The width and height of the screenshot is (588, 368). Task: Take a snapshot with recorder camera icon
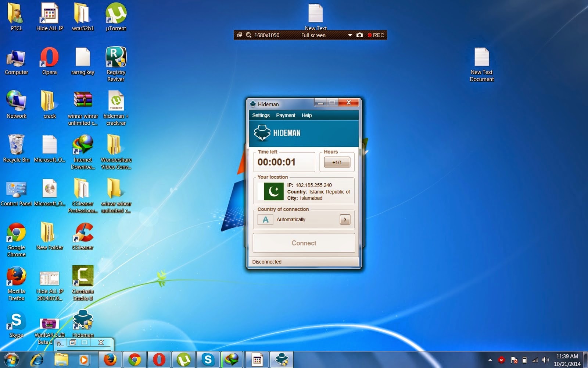[x=359, y=35]
